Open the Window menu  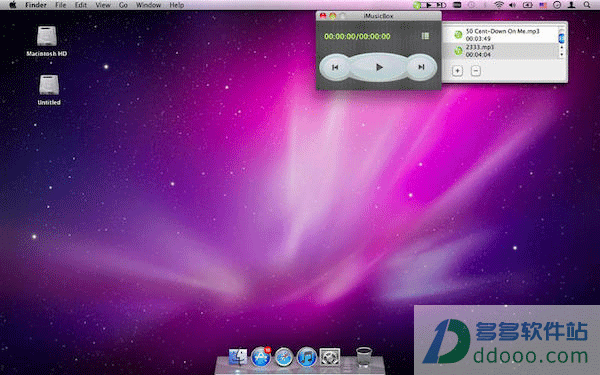click(148, 5)
